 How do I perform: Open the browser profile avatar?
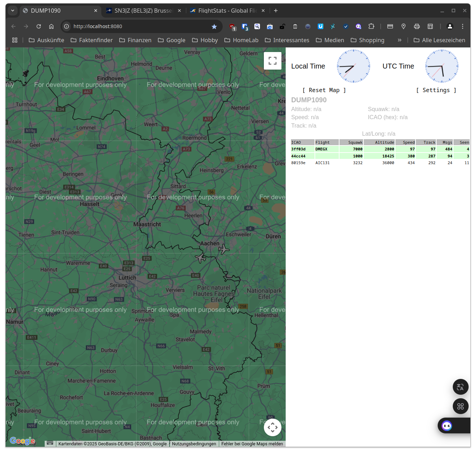point(450,26)
